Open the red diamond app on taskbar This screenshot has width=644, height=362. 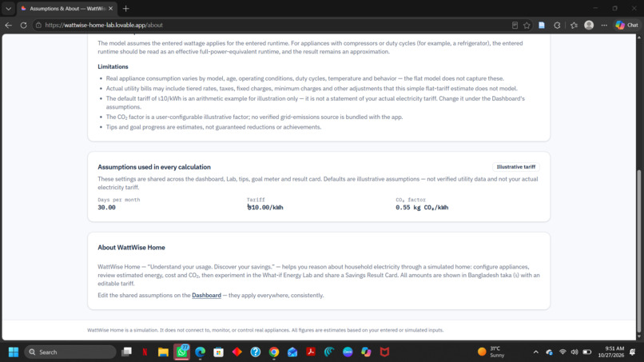(237, 352)
